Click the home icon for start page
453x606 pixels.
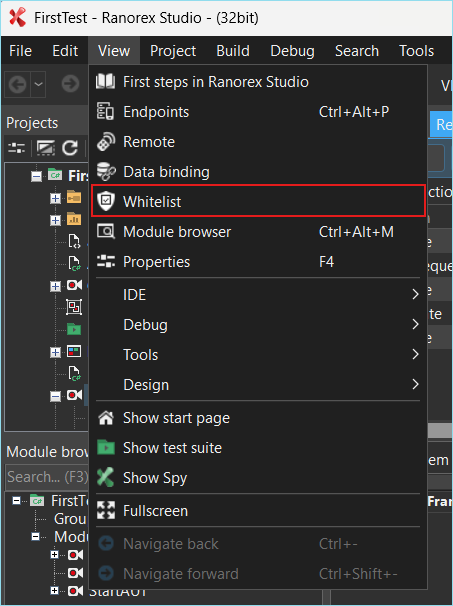[x=106, y=417]
